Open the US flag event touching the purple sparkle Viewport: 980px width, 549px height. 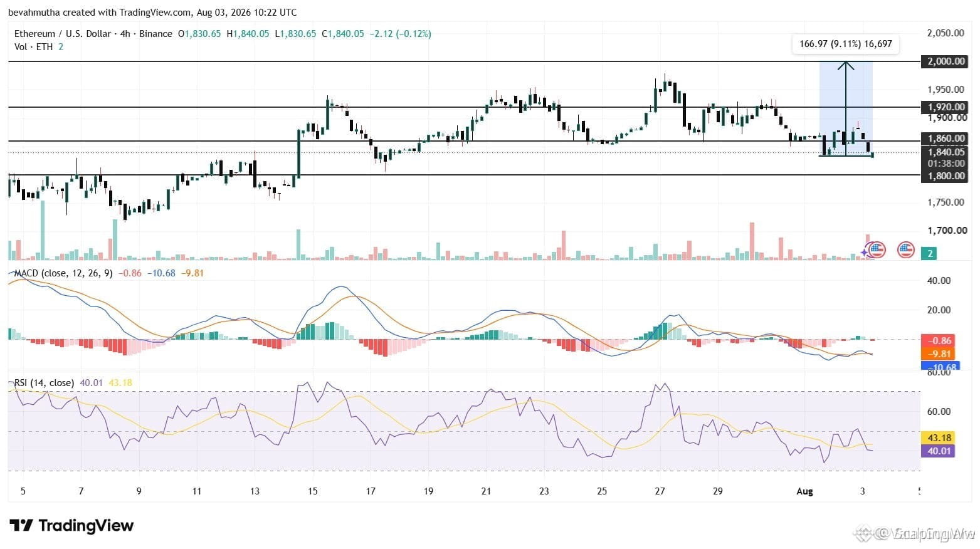(877, 250)
